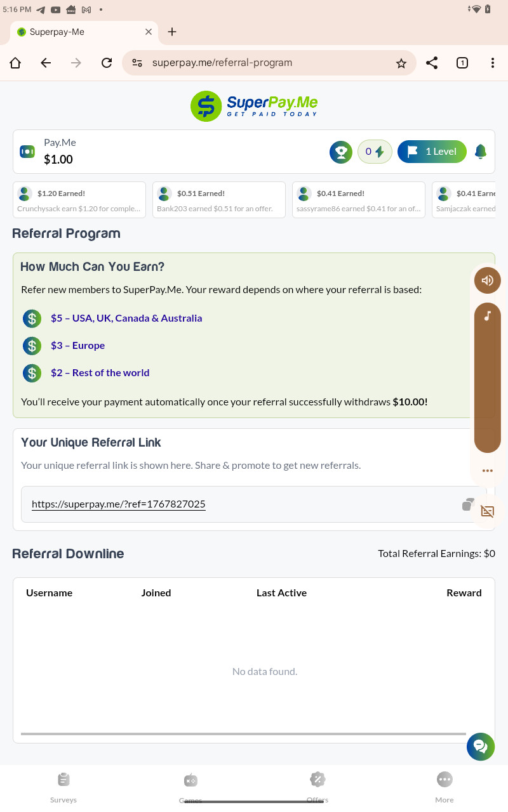The height and width of the screenshot is (812, 508).
Task: Share this page via browser share icon
Action: [x=432, y=63]
